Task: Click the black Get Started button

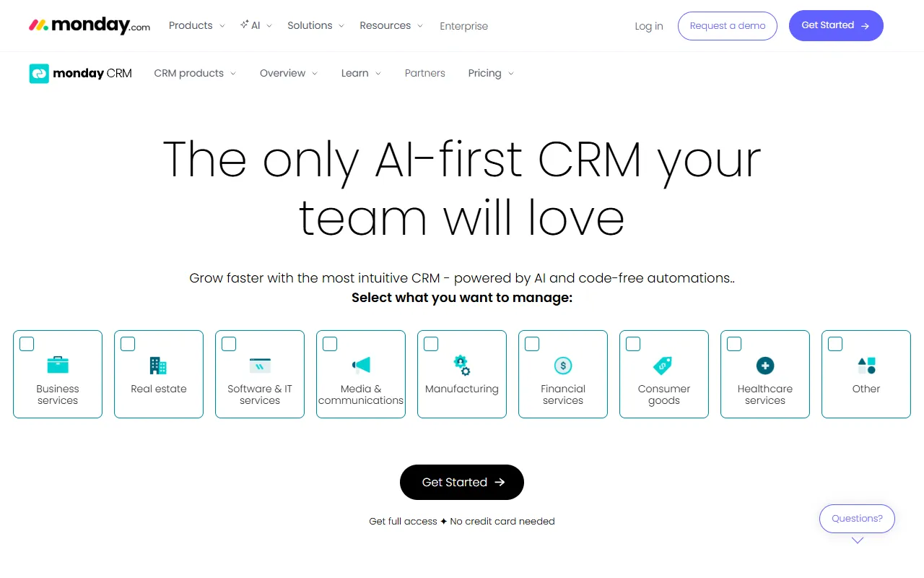Action: [462, 482]
